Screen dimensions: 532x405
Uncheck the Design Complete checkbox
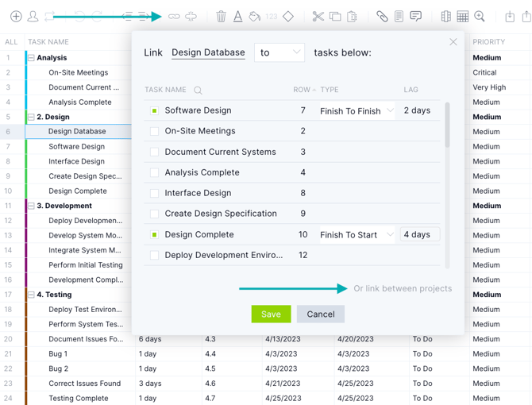click(154, 235)
